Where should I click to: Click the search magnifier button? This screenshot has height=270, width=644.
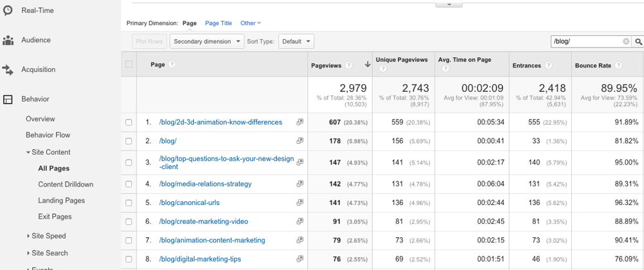tap(638, 41)
